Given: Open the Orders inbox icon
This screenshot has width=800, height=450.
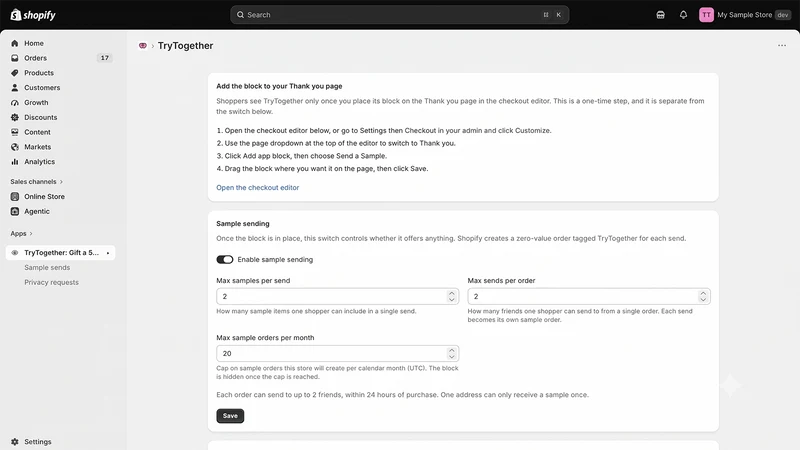Looking at the screenshot, I should point(15,58).
